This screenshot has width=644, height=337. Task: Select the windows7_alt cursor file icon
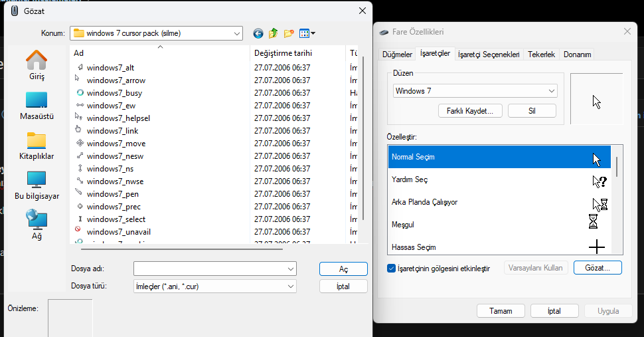pos(80,67)
